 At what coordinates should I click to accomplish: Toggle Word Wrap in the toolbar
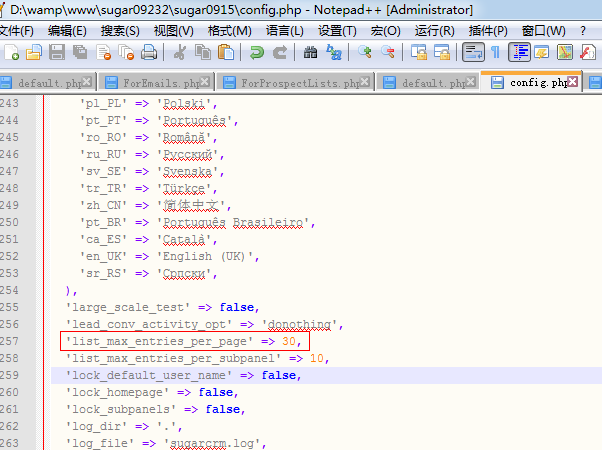(473, 52)
